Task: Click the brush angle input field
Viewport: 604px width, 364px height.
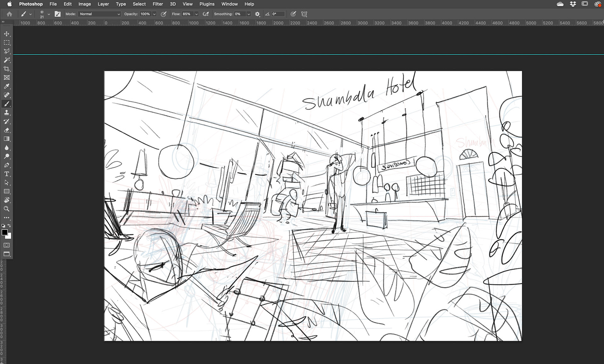Action: point(277,14)
